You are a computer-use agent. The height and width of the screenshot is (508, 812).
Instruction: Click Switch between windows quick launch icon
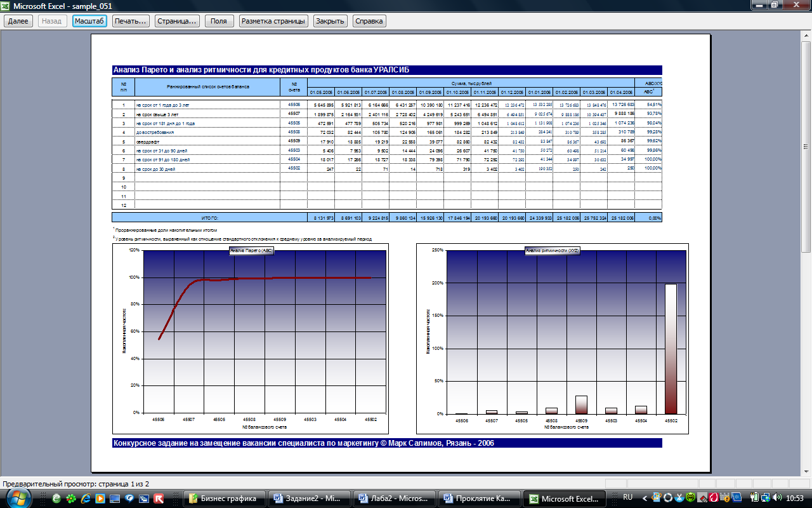click(144, 498)
